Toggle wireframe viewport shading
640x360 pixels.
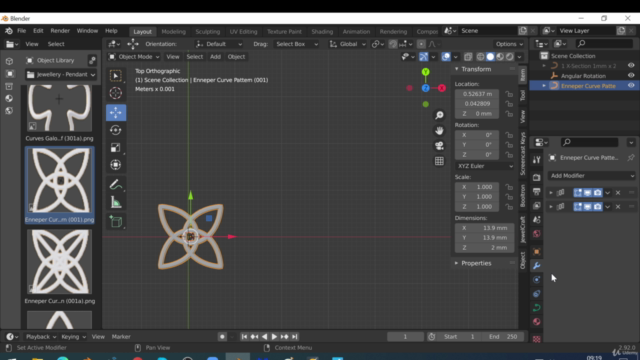pyautogui.click(x=480, y=57)
